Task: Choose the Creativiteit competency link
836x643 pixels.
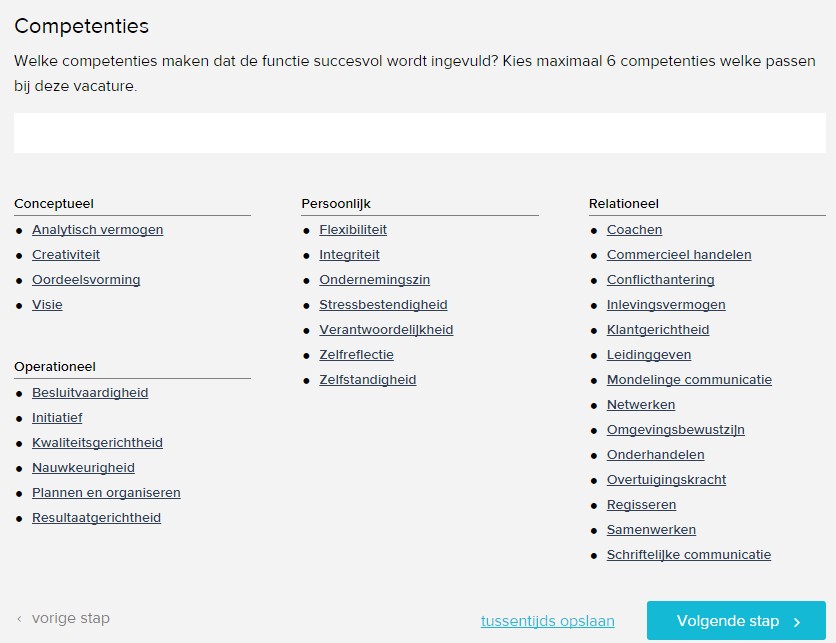Action: pos(66,255)
